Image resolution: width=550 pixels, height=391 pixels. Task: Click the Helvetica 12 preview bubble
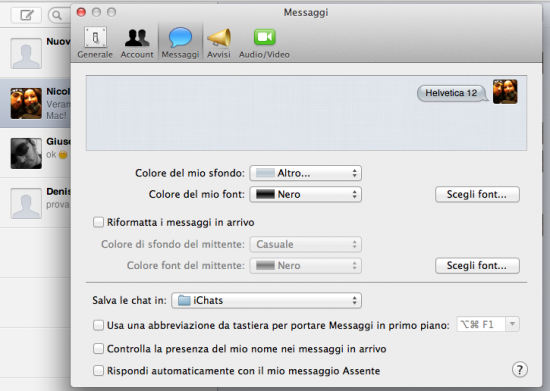coord(451,93)
